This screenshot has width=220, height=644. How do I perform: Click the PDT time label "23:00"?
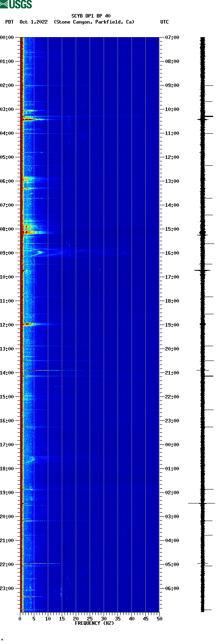(x=7, y=589)
